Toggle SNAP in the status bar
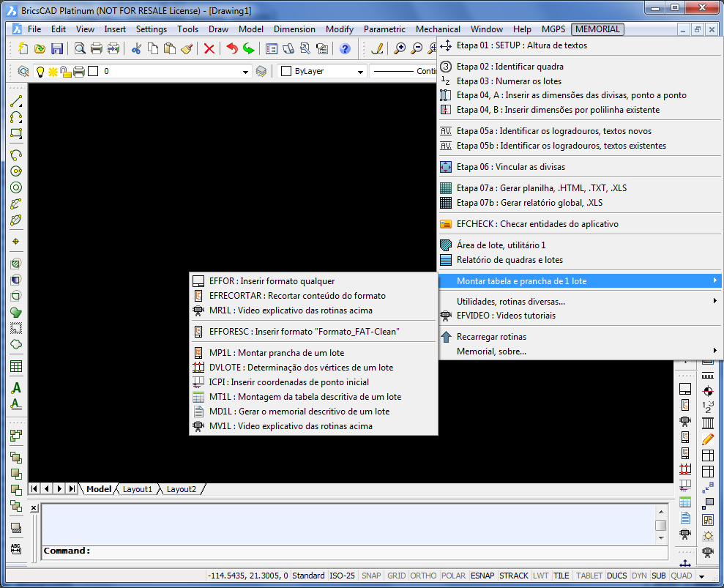This screenshot has width=724, height=588. point(371,576)
